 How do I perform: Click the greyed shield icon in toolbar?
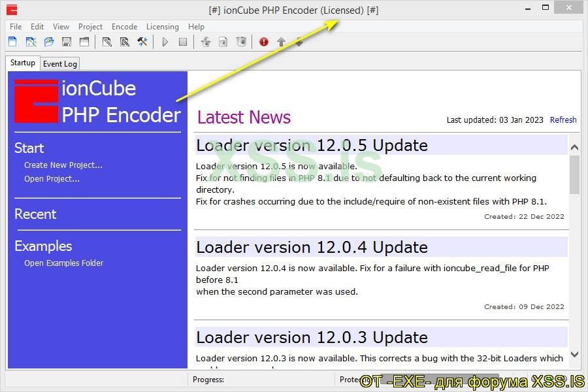(241, 42)
